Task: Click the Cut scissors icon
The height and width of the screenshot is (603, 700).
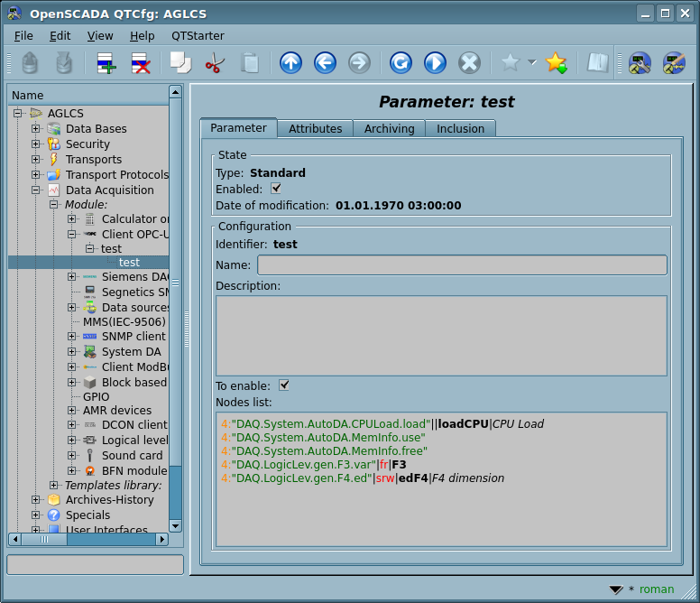Action: 215,62
